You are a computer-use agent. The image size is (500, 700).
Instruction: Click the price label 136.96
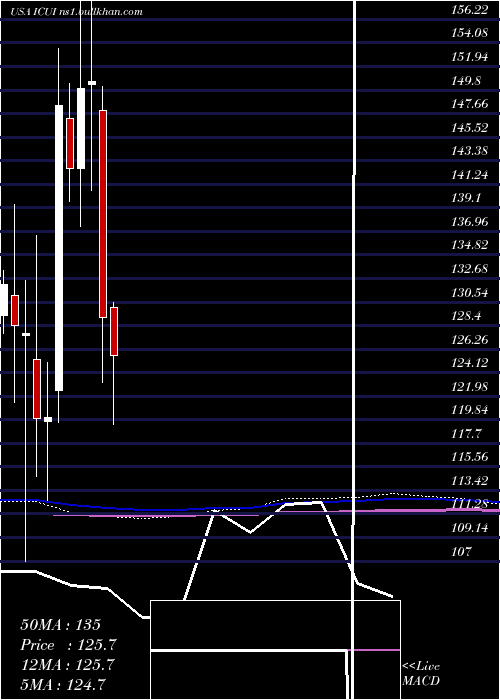click(x=470, y=222)
